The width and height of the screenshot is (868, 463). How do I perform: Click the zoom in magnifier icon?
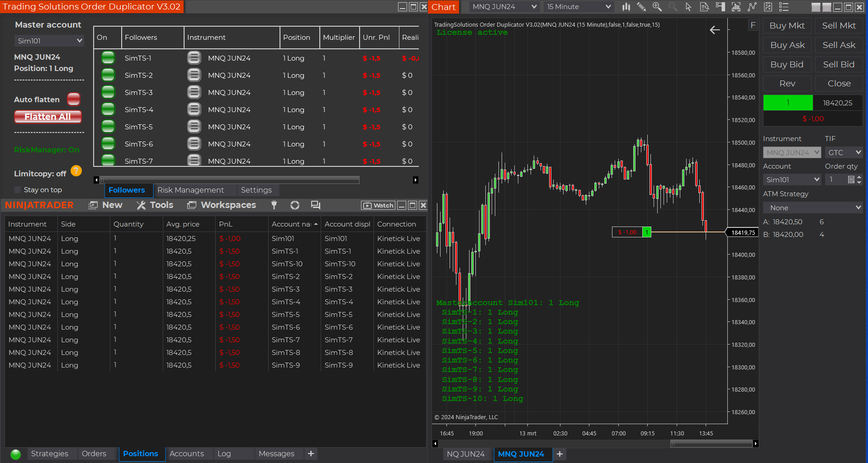(657, 7)
